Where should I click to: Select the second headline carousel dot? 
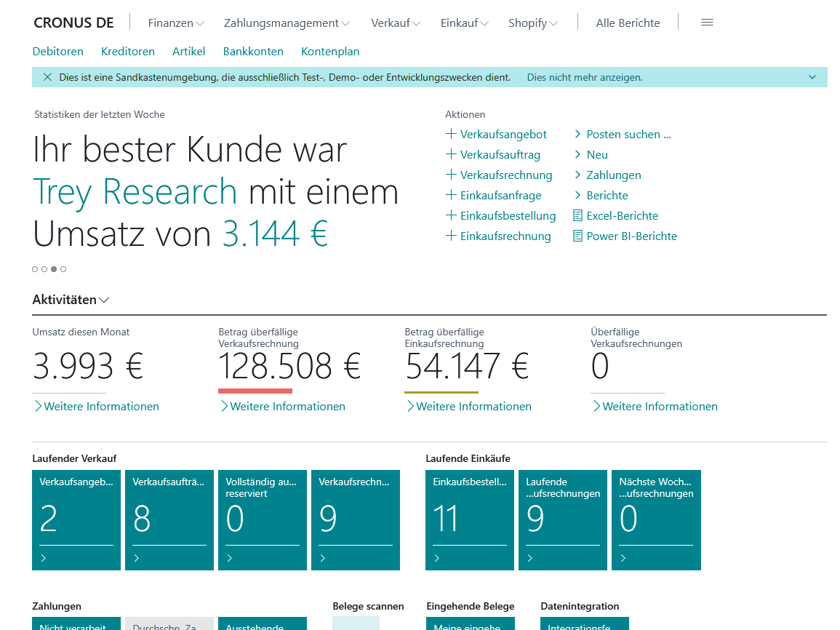coord(44,269)
